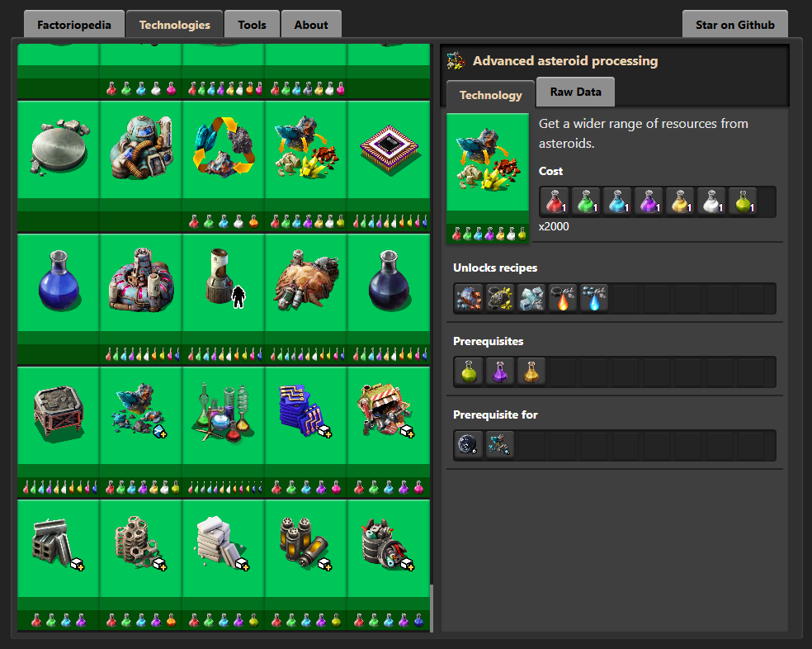Open the water-drop thruster oxidizer recipe
The width and height of the screenshot is (812, 649).
coord(594,299)
